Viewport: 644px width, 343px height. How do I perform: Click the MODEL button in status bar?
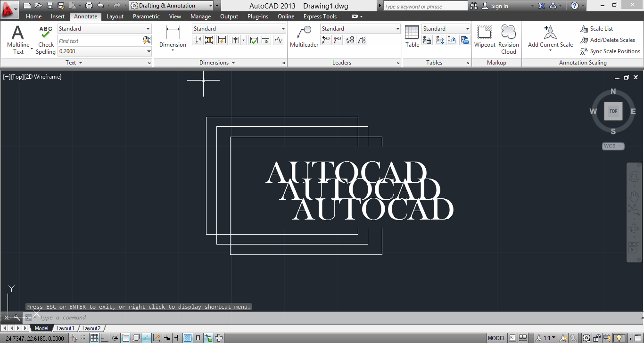click(496, 338)
